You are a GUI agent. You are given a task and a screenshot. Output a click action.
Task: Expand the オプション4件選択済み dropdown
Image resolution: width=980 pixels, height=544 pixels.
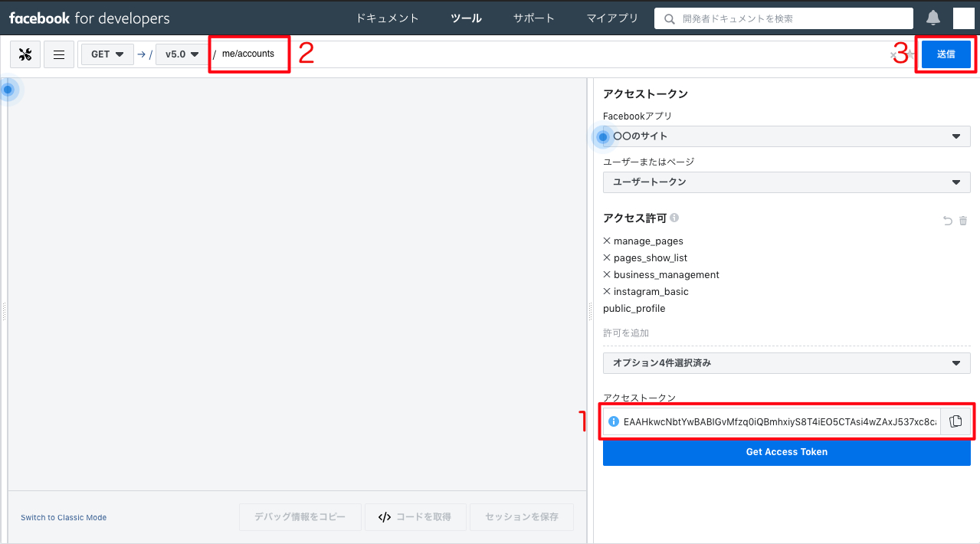786,362
